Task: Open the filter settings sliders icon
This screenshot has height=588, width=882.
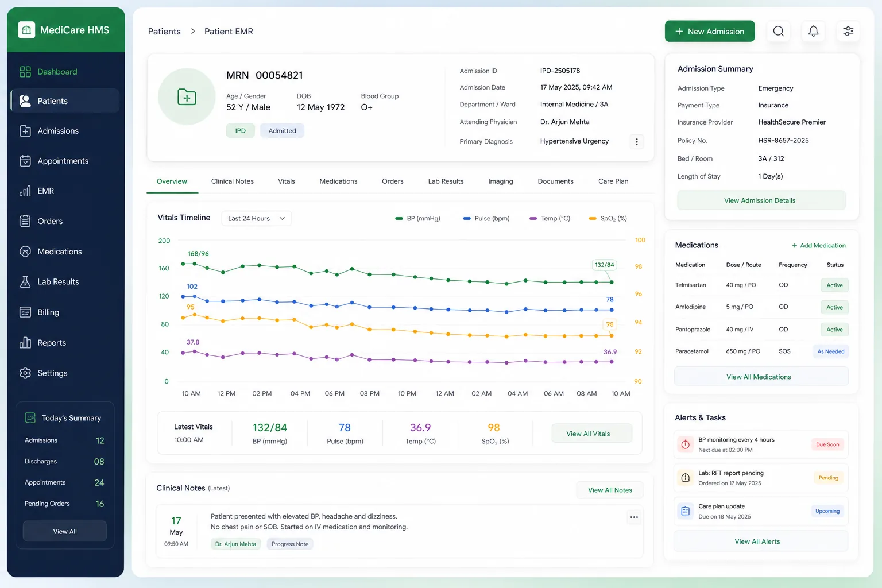Action: coord(848,32)
